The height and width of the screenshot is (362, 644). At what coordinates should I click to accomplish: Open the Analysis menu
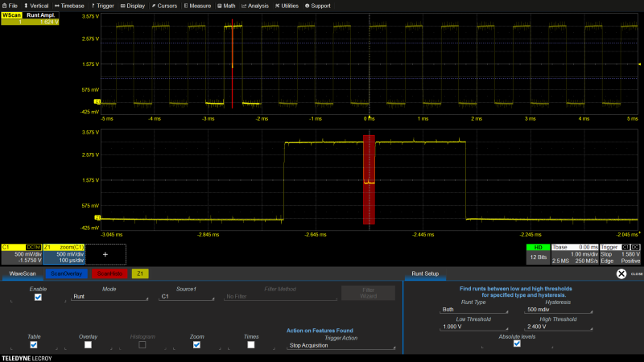click(x=257, y=5)
